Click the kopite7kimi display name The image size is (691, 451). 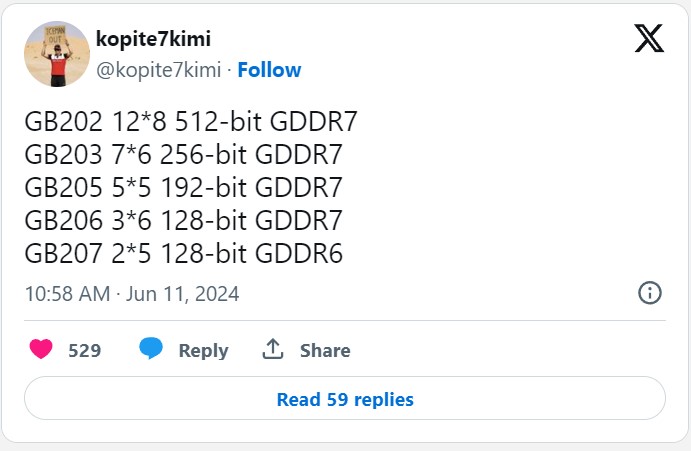tap(153, 39)
